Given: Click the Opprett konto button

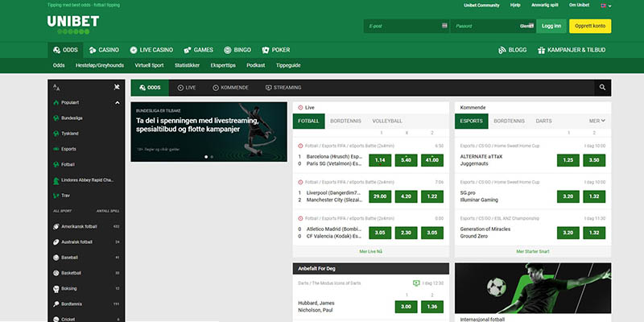Looking at the screenshot, I should (590, 26).
